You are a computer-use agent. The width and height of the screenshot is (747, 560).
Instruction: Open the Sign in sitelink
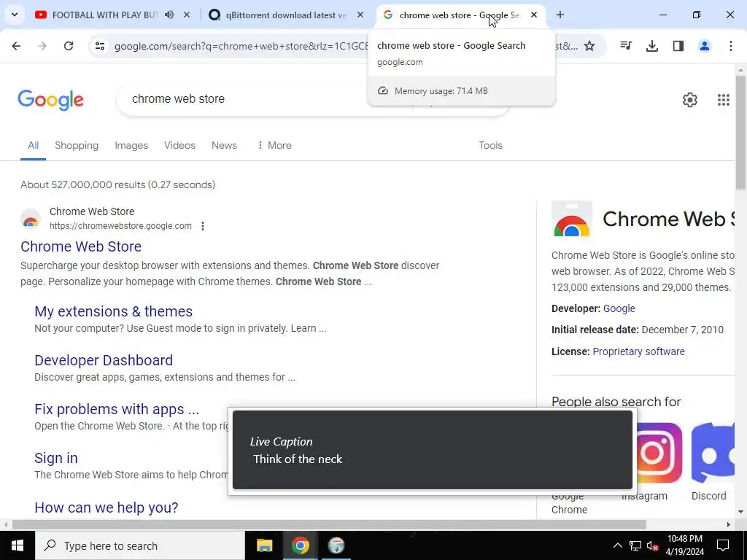pyautogui.click(x=55, y=458)
